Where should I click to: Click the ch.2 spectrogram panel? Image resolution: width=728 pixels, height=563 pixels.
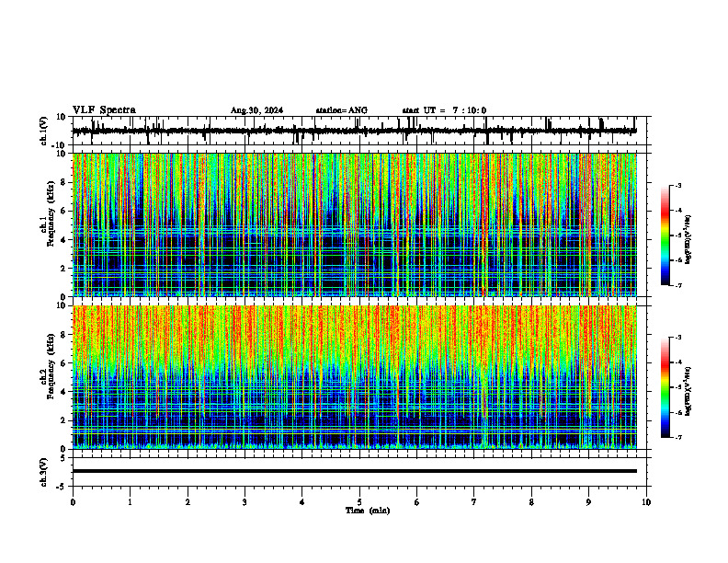point(355,377)
